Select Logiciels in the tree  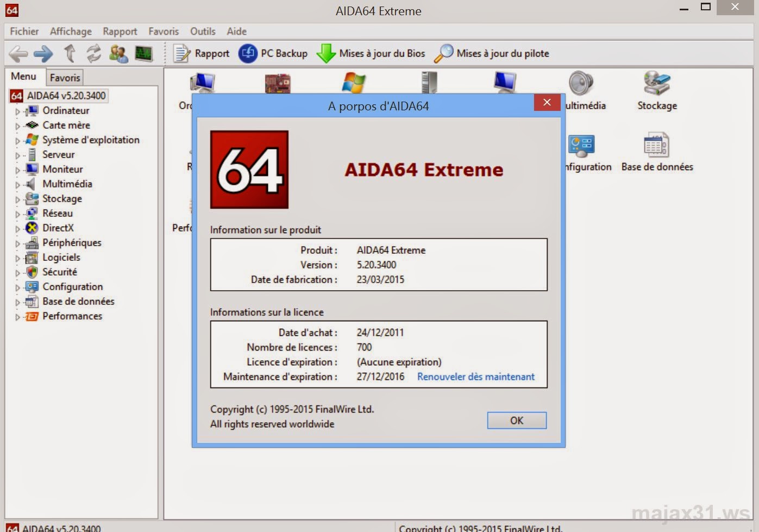61,257
